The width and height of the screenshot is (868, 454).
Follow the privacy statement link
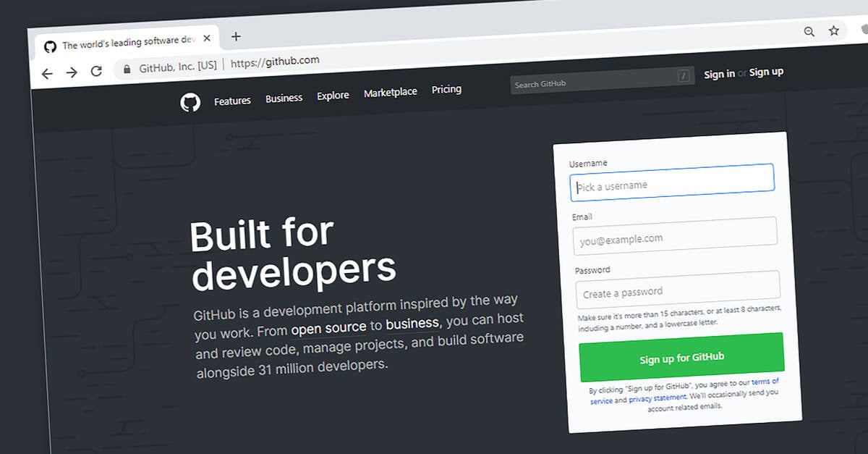657,398
